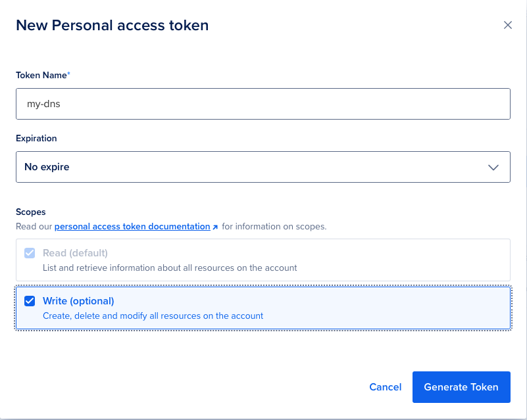Click the external link arrow beside documentation link

coord(215,226)
